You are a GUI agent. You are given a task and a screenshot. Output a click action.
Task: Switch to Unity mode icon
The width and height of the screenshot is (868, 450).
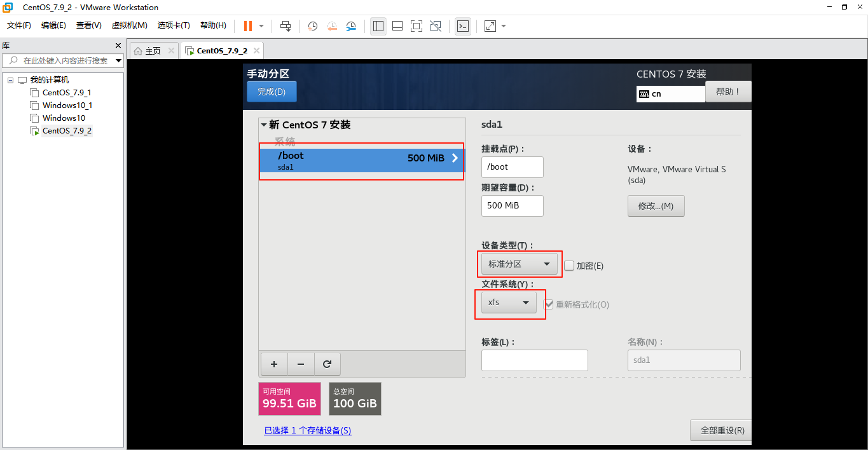436,26
